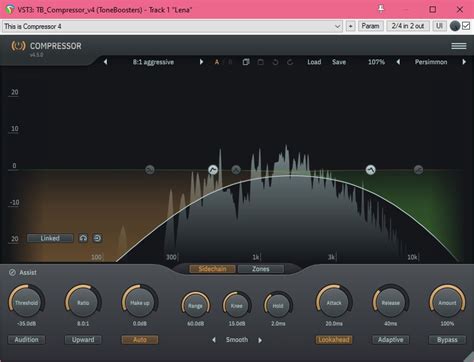This screenshot has height=362, width=474.
Task: Toggle the Lookahead button
Action: click(x=334, y=340)
